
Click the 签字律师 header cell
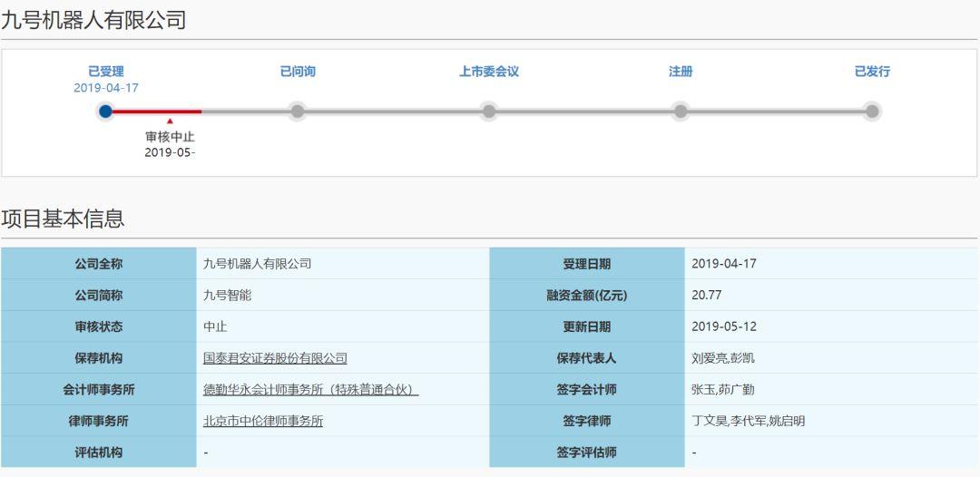pos(587,422)
